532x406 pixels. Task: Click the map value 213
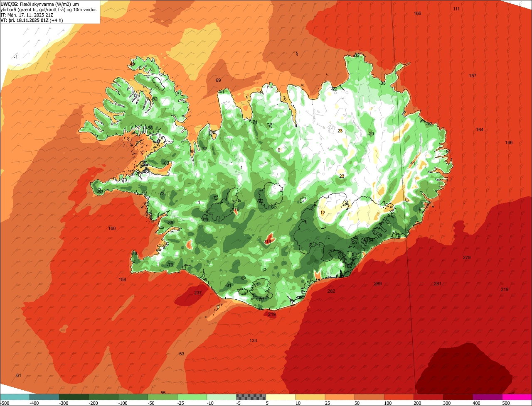(267, 242)
